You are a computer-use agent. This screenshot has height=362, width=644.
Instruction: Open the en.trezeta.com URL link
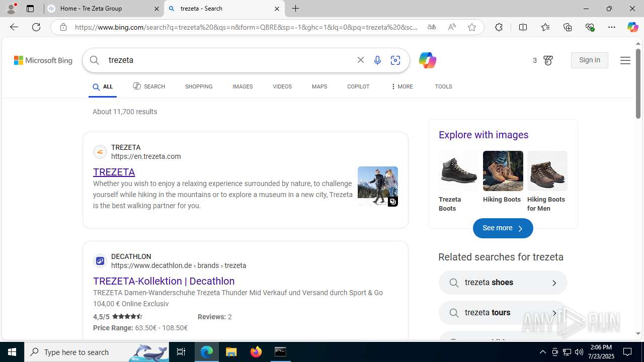[x=146, y=156]
